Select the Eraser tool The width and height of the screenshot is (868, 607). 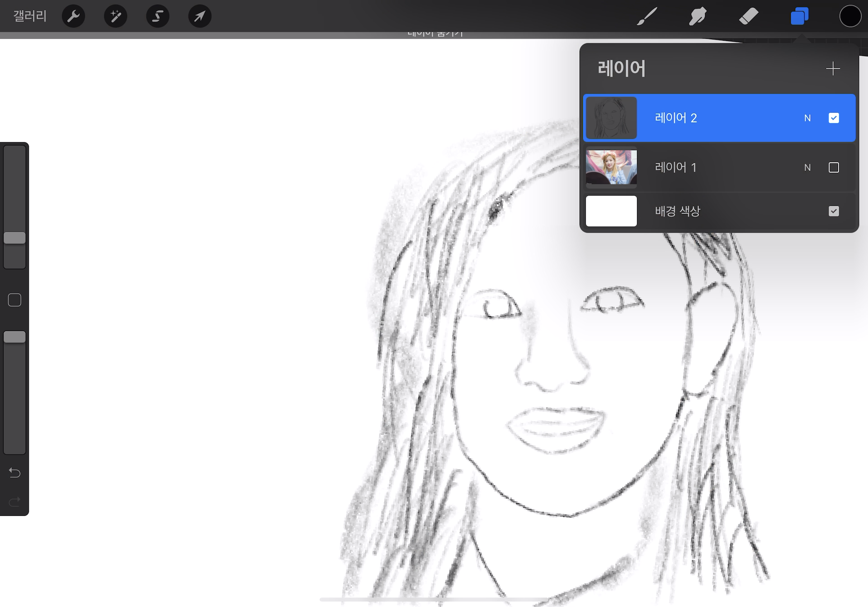pyautogui.click(x=748, y=16)
